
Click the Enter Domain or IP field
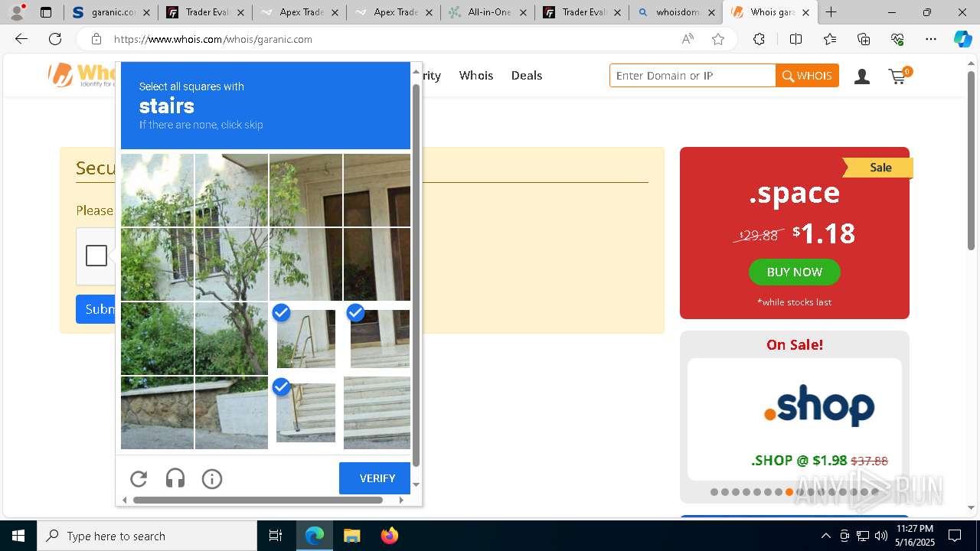692,76
